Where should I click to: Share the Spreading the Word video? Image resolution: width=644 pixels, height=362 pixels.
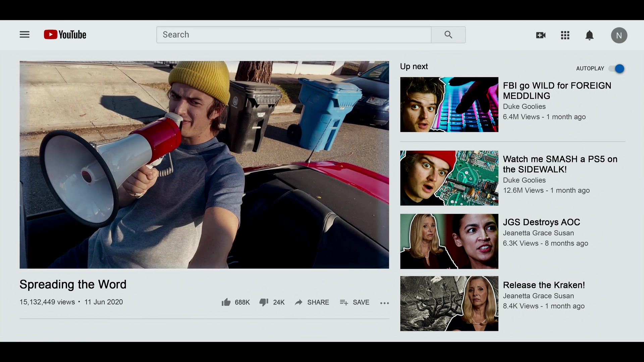(312, 302)
